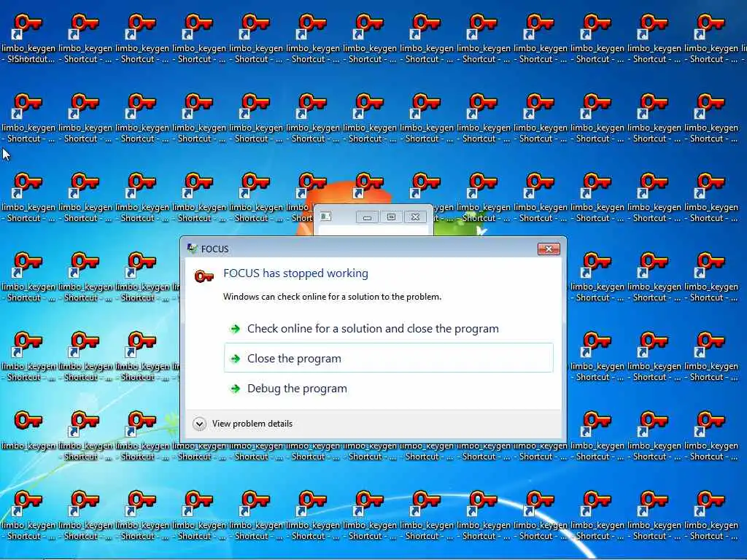Click the 'FOCUS' dialog title text
This screenshot has width=747, height=560.
click(x=215, y=249)
